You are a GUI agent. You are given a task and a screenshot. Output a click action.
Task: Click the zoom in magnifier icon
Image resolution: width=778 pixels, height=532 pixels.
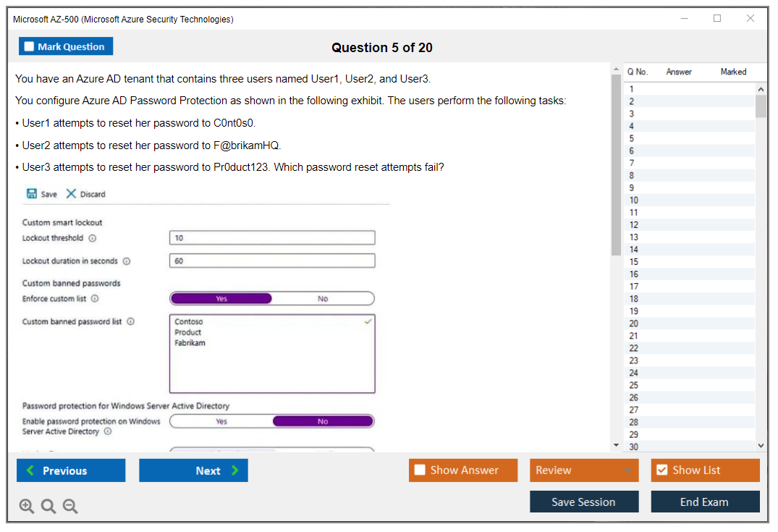coord(27,507)
